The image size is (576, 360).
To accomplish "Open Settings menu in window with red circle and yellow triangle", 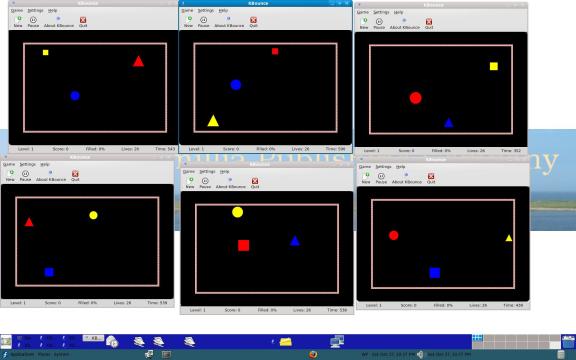I will pos(383,167).
